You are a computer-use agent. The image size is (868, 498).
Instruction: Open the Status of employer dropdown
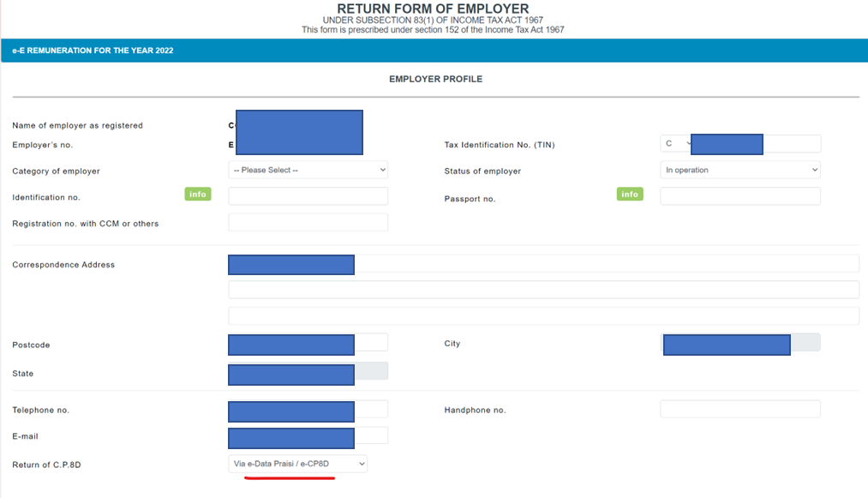point(740,170)
